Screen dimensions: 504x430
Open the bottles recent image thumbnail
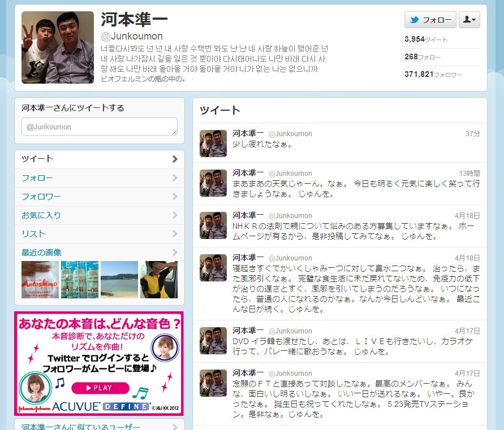(80, 279)
